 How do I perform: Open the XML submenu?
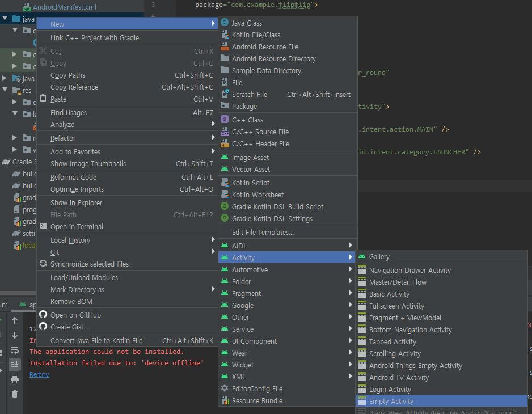(288, 377)
